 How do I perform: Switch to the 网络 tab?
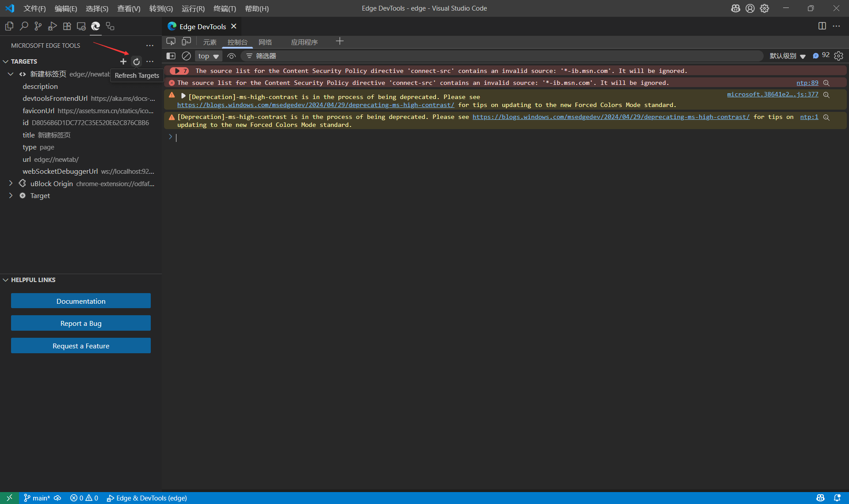coord(265,42)
